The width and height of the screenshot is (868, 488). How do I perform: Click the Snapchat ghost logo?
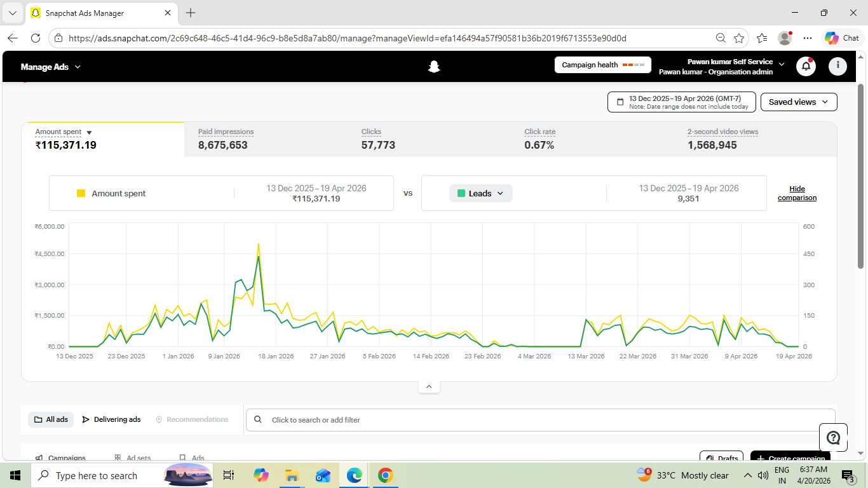click(434, 67)
